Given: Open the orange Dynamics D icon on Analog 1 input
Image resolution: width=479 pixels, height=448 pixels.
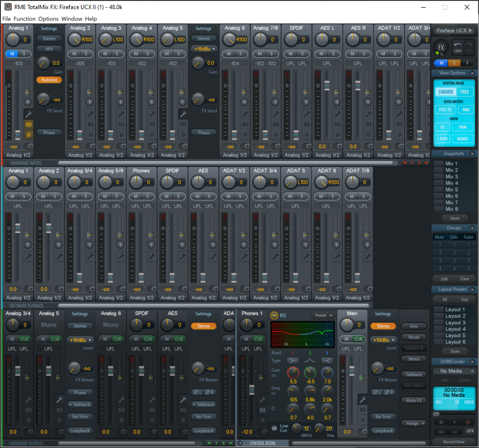Looking at the screenshot, I should pos(29,135).
